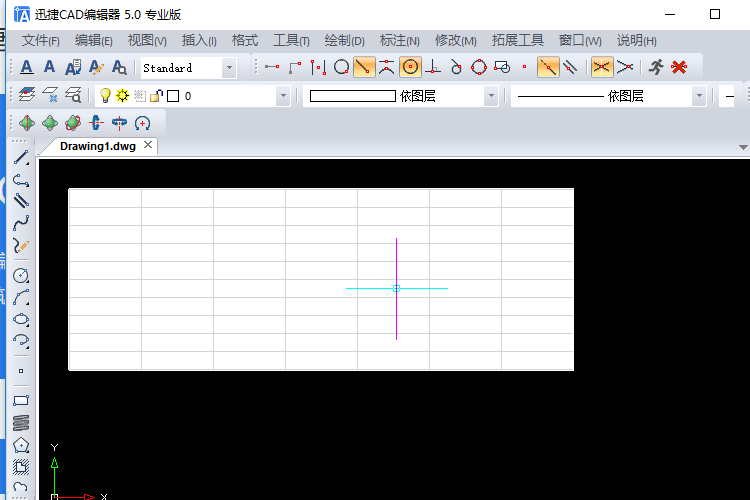Select the Spline curve tool
Image resolution: width=750 pixels, height=500 pixels.
pyautogui.click(x=21, y=223)
